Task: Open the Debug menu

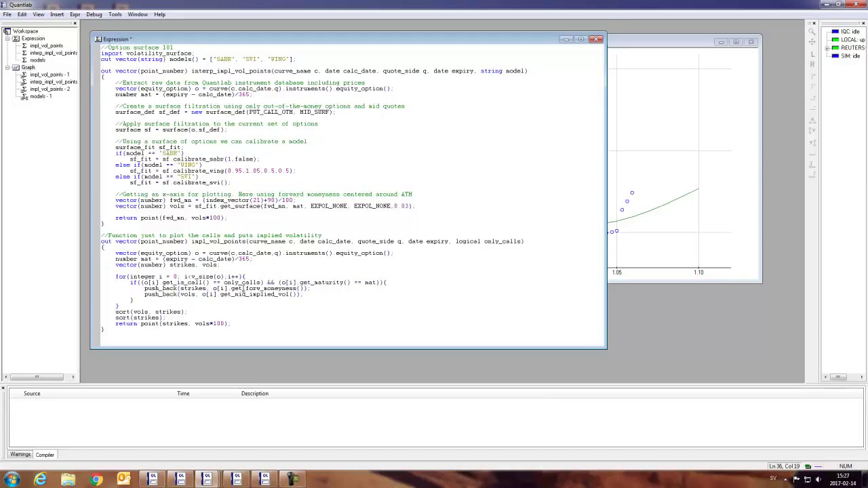Action: point(94,14)
